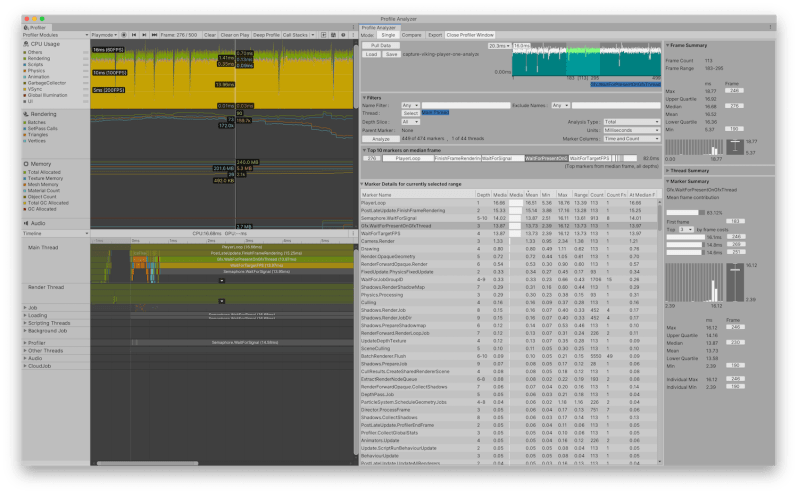Click the Rendering module icon
The height and width of the screenshot is (494, 798).
pyautogui.click(x=26, y=114)
